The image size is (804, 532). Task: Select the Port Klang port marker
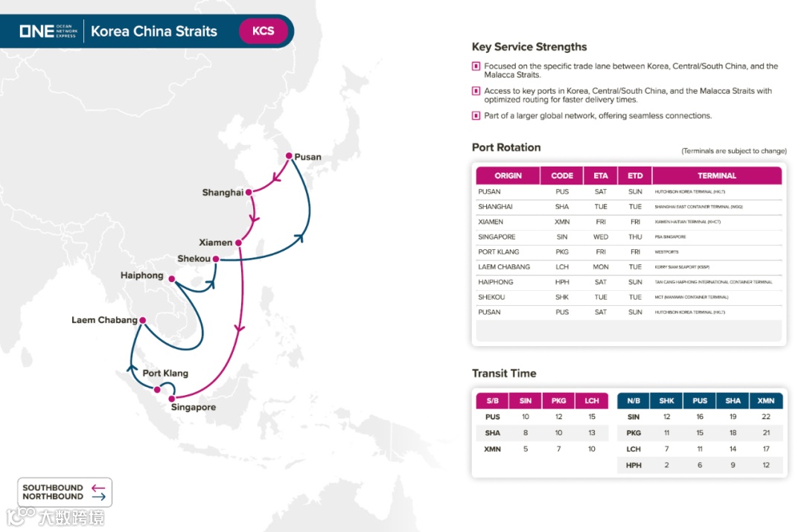coord(157,390)
